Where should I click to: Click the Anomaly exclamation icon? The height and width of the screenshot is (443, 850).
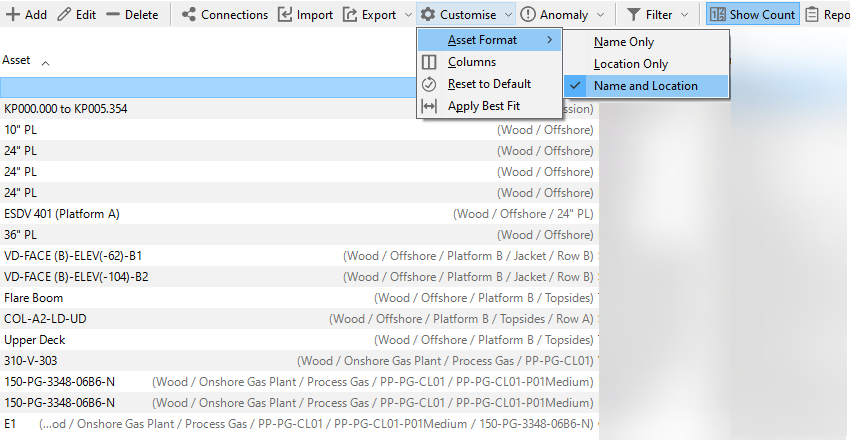pos(527,15)
